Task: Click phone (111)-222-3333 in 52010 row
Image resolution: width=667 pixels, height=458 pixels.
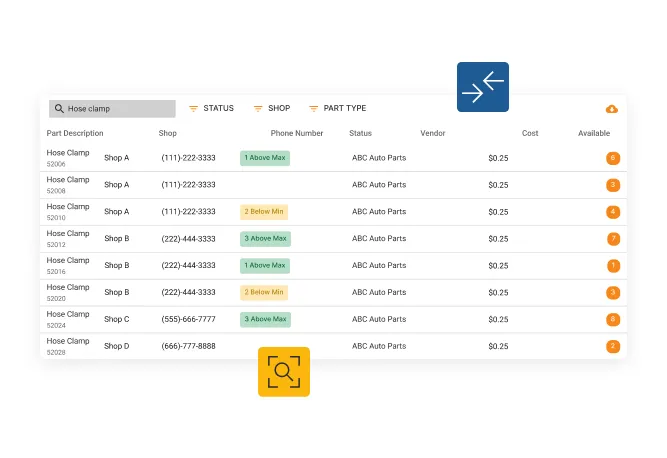Action: [x=188, y=212]
